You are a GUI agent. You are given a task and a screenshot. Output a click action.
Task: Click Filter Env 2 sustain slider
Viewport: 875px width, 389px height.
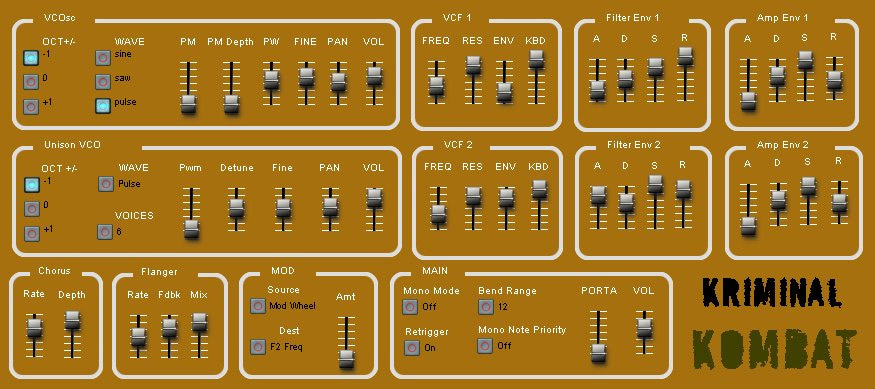click(x=656, y=184)
